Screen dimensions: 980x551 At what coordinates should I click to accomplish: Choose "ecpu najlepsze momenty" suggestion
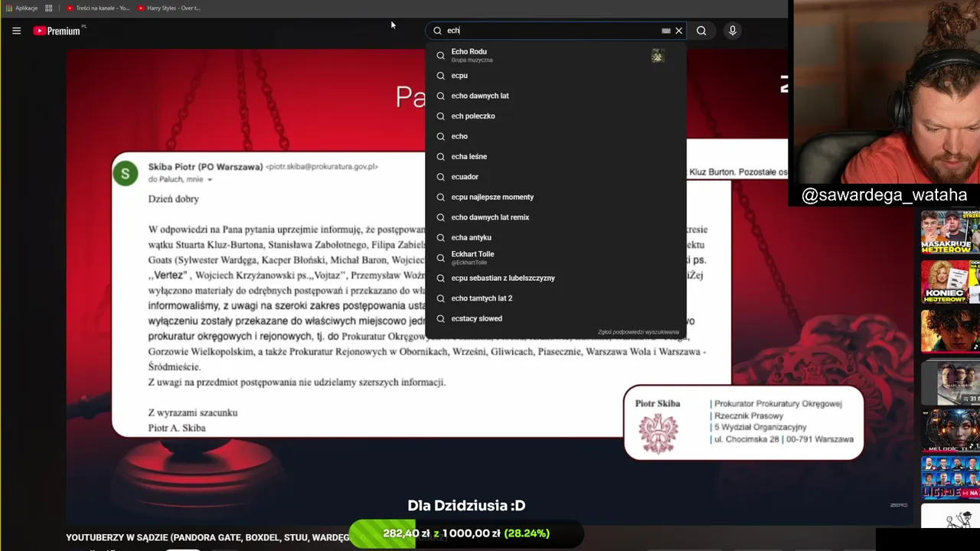click(x=556, y=197)
